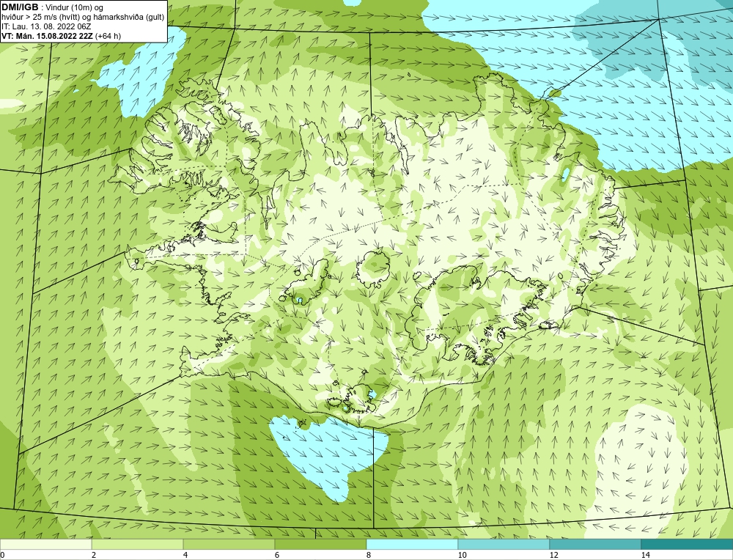
Task: Click the DMI/IGB title text
Action: (x=20, y=7)
